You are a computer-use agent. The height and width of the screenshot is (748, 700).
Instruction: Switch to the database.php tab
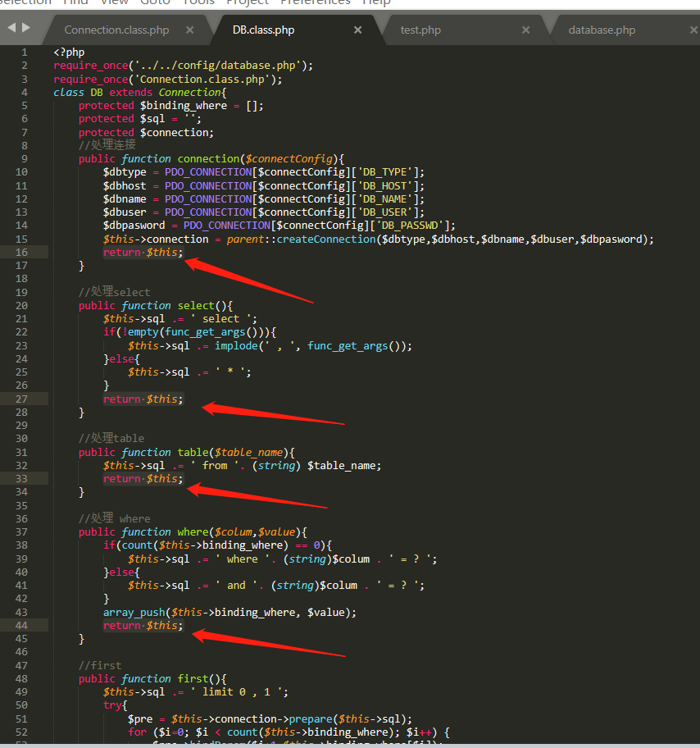(x=603, y=30)
